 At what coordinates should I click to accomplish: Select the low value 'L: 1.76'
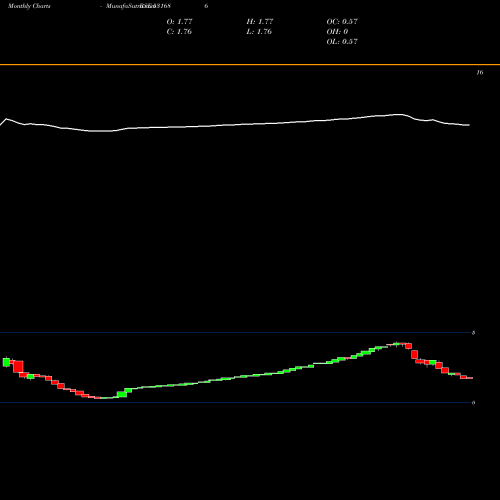(259, 31)
